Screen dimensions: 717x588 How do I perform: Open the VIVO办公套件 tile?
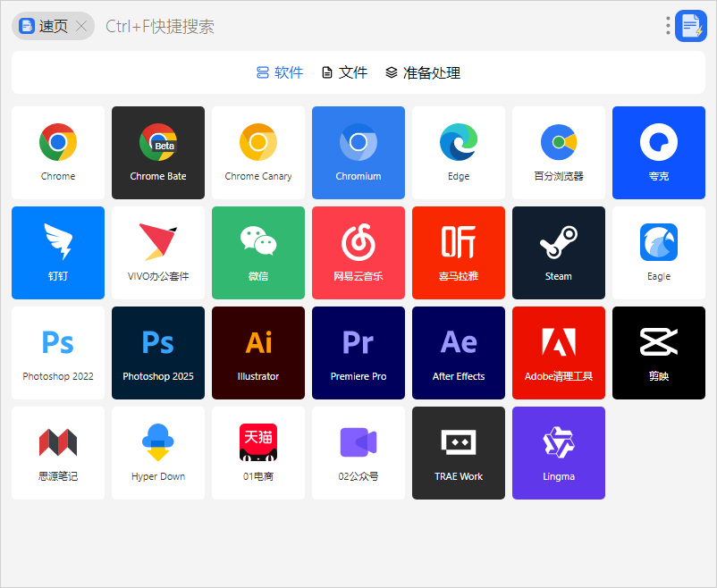(x=158, y=253)
